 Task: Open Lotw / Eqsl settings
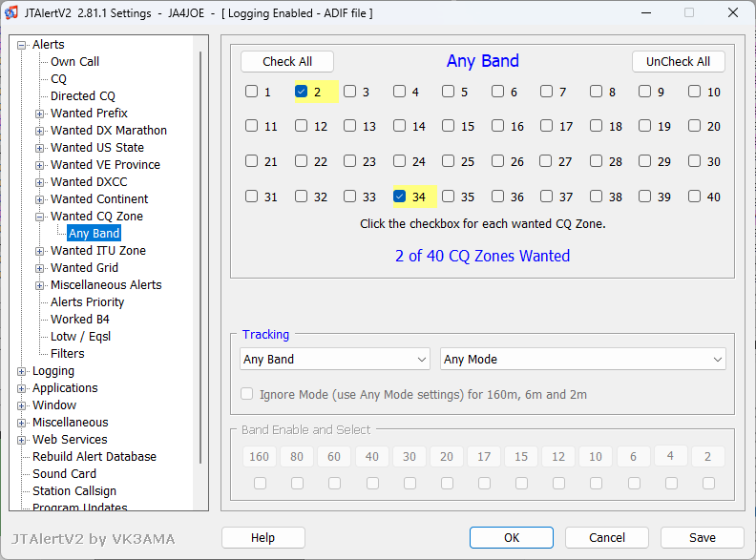click(x=80, y=337)
